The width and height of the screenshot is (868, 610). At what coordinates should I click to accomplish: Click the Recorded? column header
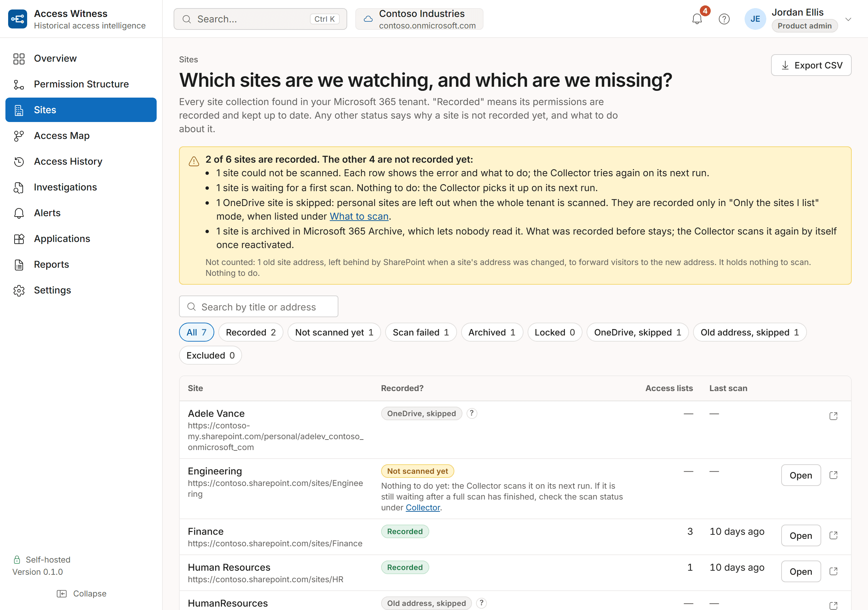pyautogui.click(x=402, y=388)
